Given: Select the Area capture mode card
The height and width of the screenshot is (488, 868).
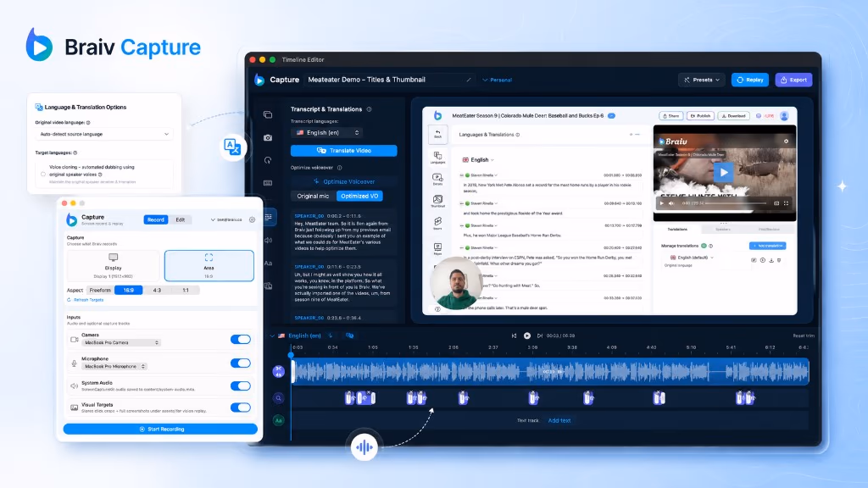Looking at the screenshot, I should coord(209,265).
